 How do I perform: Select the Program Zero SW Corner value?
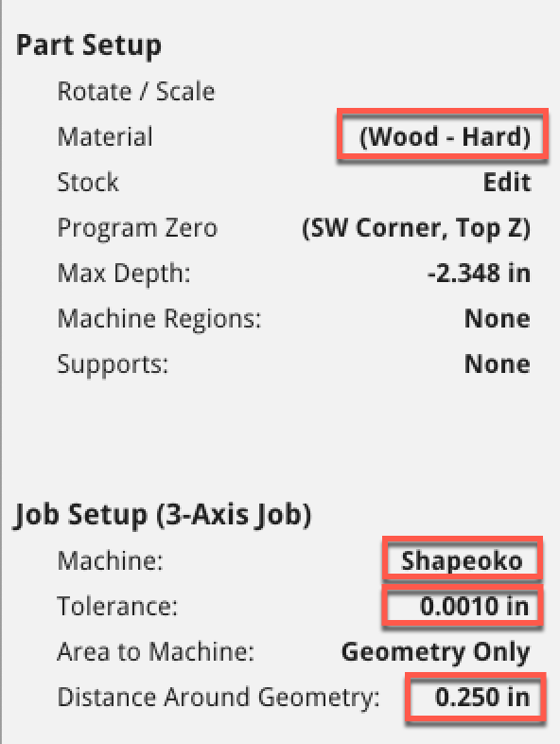tap(416, 228)
